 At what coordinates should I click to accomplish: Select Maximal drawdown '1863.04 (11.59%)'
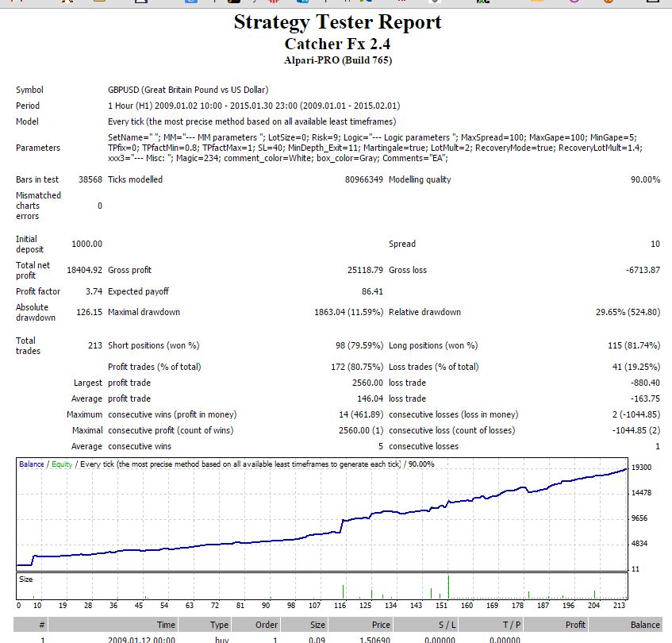click(x=349, y=312)
